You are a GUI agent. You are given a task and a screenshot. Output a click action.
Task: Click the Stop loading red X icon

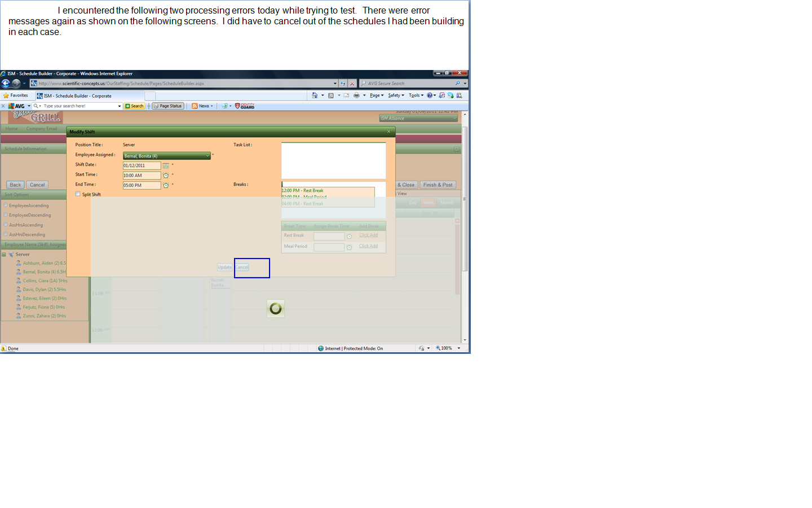pos(352,84)
